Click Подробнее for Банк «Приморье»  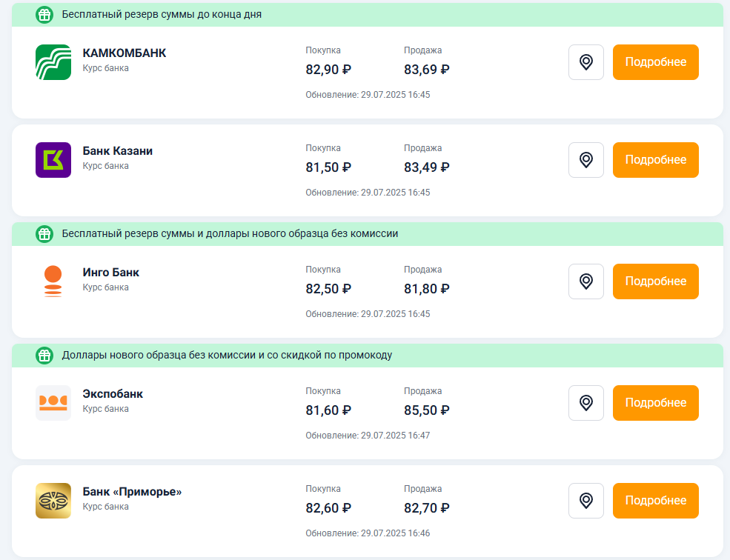(655, 501)
